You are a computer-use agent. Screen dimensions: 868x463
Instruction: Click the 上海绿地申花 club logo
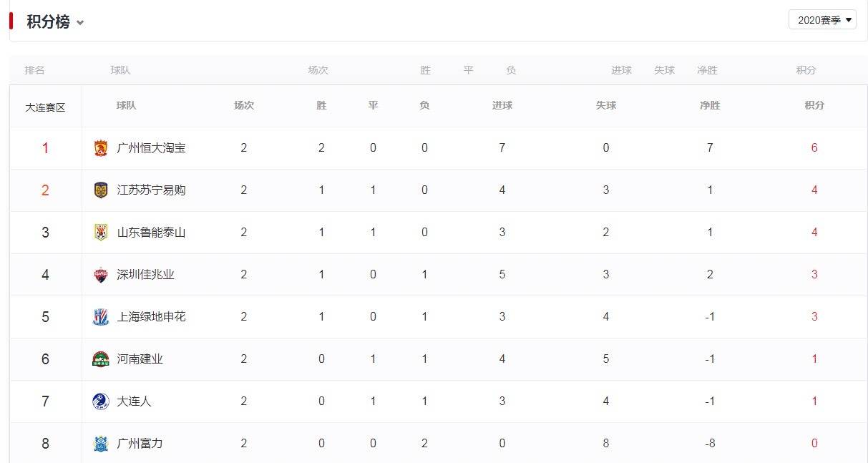pos(99,316)
